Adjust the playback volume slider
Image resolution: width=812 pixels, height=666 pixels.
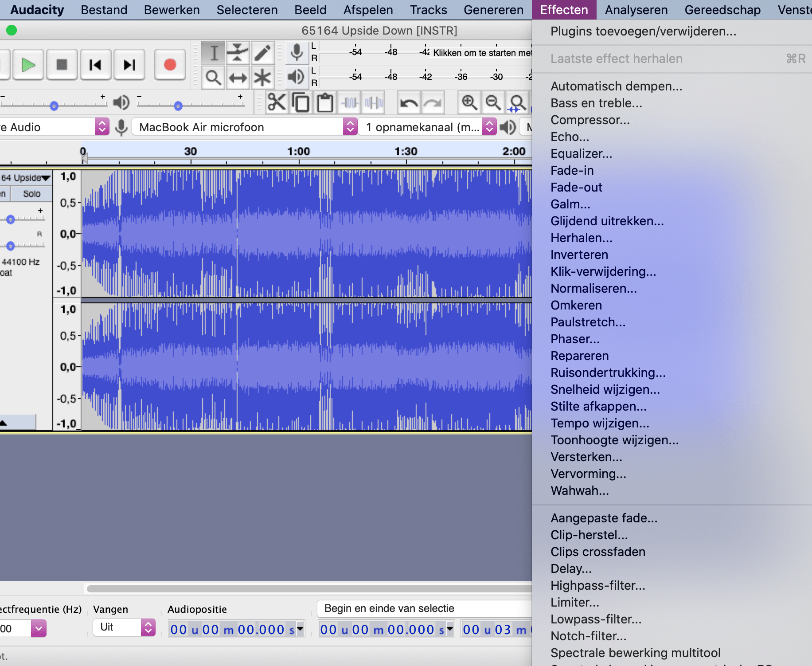tap(178, 106)
